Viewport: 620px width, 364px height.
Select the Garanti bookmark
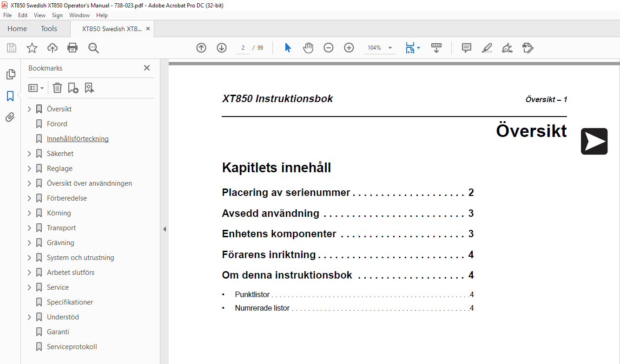coord(58,332)
